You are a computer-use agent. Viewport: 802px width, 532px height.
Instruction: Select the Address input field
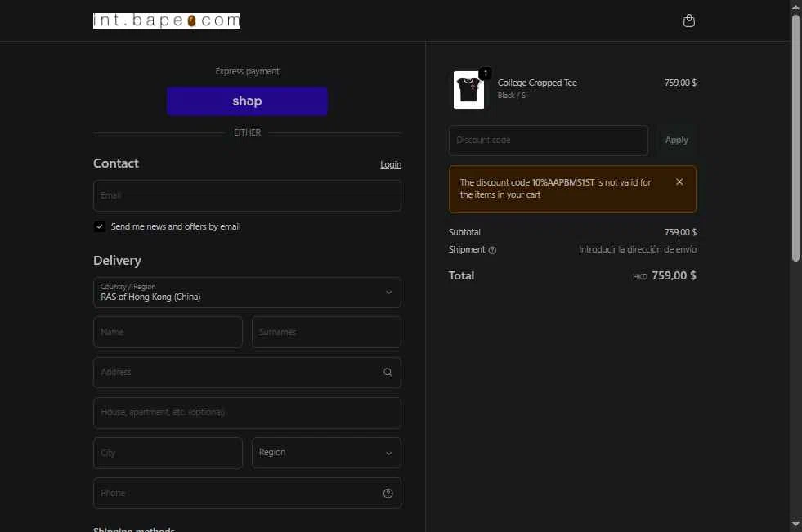pos(247,373)
